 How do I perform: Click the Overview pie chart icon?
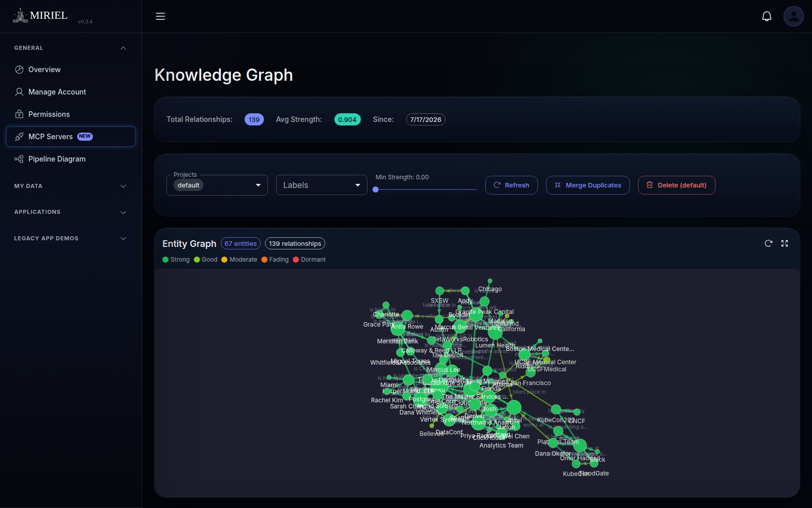19,70
